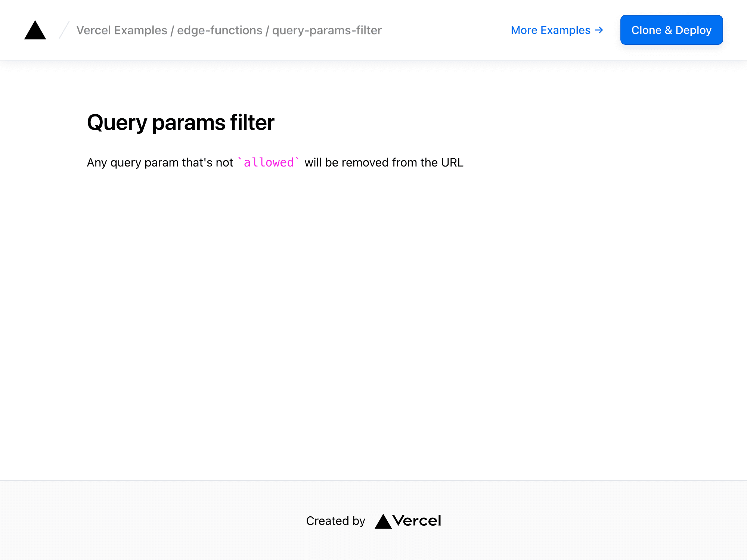747x560 pixels.
Task: Click the Created by text in the footer
Action: click(x=335, y=520)
